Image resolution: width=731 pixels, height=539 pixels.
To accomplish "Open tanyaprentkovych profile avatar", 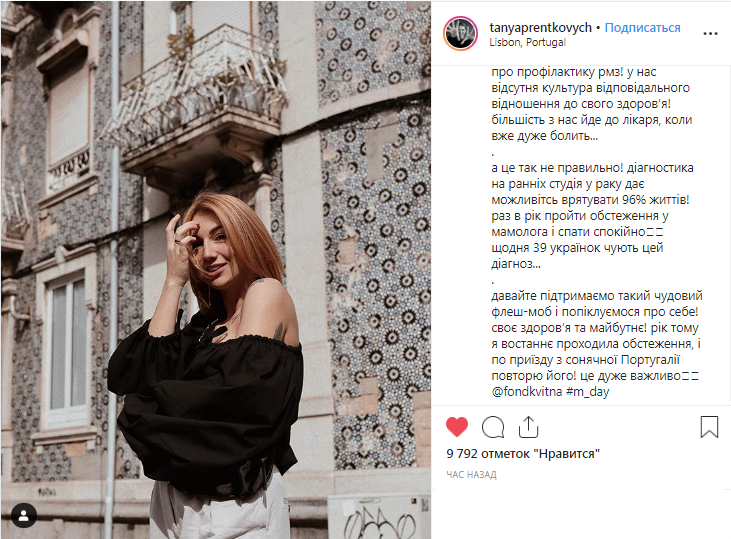I will pos(460,34).
